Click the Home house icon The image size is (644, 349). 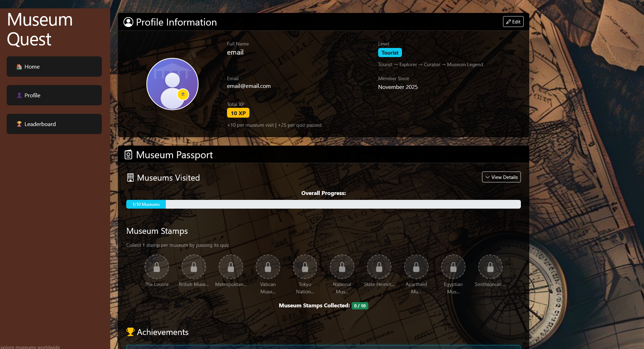click(19, 67)
